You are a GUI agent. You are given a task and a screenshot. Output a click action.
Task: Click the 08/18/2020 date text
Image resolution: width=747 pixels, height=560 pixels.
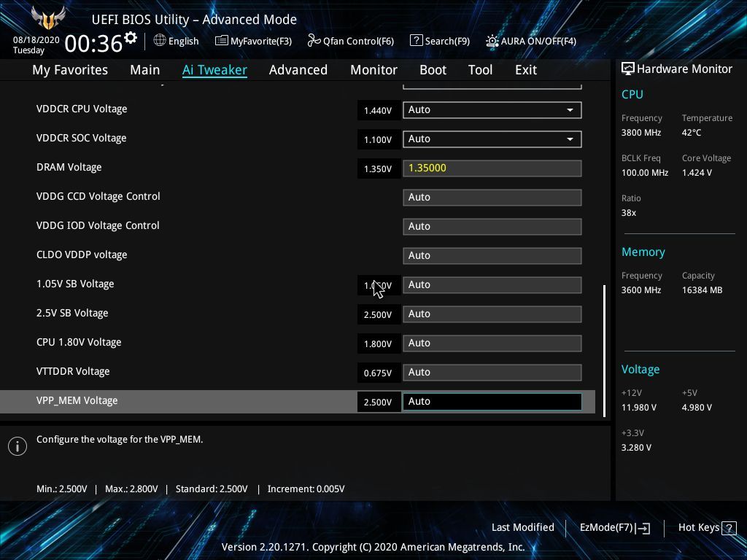click(36, 40)
